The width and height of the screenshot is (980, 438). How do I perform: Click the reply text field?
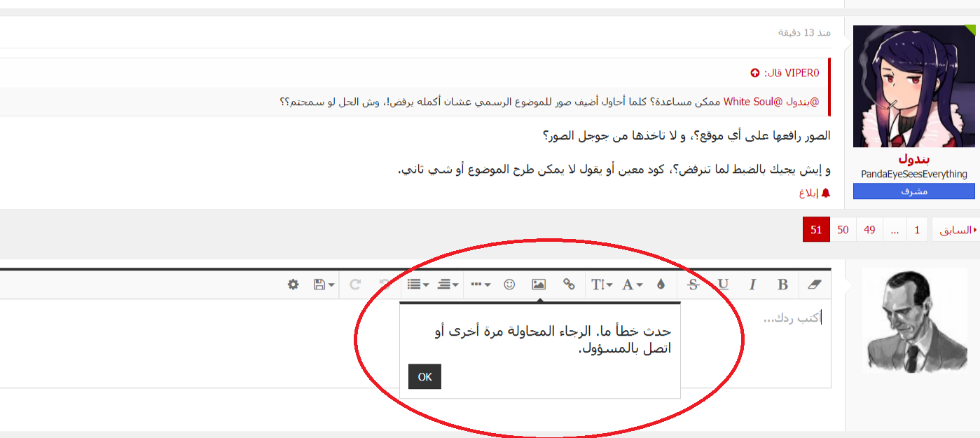415,343
